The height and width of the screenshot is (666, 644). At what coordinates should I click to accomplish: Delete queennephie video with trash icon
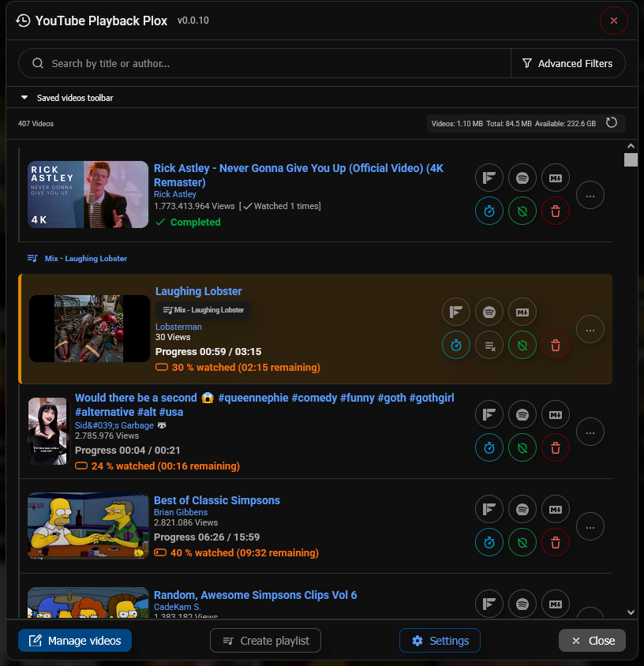click(x=556, y=447)
